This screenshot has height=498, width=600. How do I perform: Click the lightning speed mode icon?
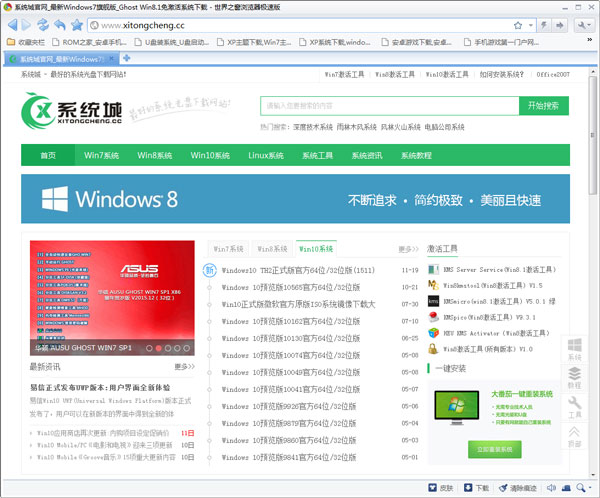click(544, 25)
